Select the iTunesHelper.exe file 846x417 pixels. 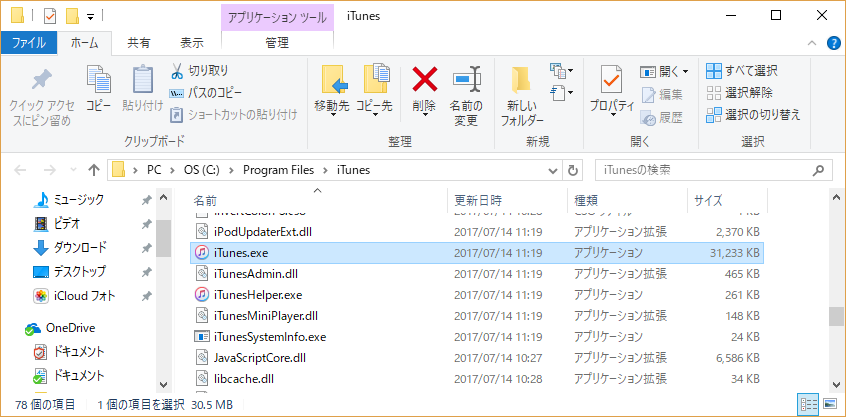[477, 295]
